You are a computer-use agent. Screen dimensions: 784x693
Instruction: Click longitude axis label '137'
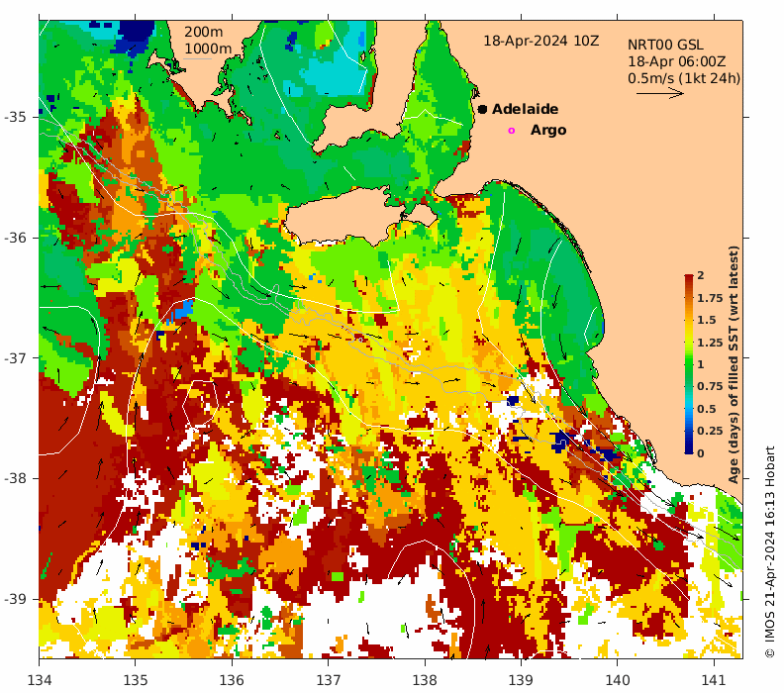coord(328,680)
